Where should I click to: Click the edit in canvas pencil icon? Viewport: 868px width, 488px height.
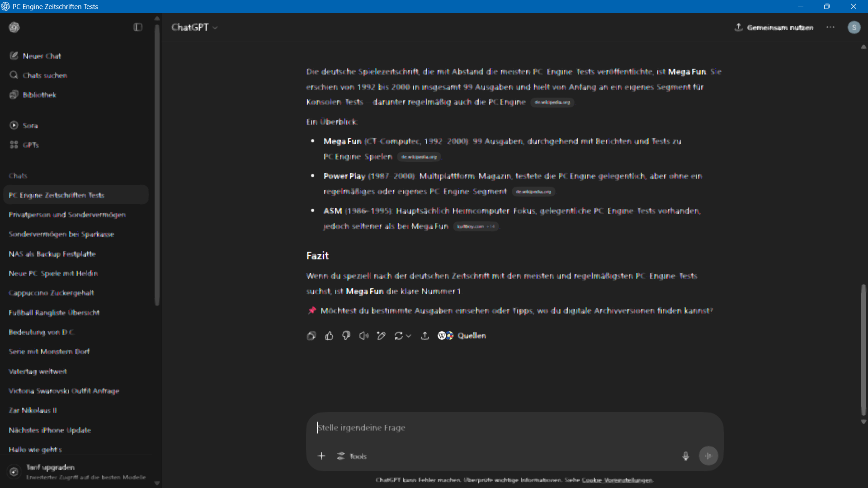(381, 336)
